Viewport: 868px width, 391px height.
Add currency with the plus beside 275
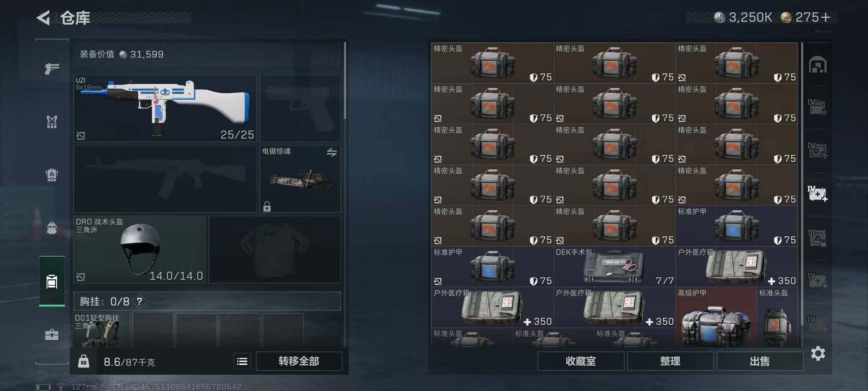click(x=825, y=17)
